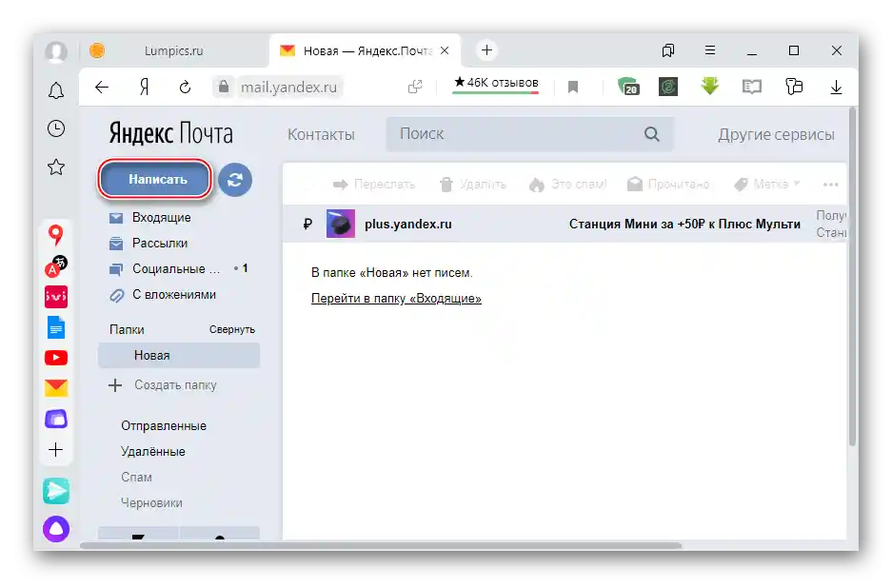Follow Перейти в папку «Входящие» link
Viewport: 892px width, 588px height.
396,298
